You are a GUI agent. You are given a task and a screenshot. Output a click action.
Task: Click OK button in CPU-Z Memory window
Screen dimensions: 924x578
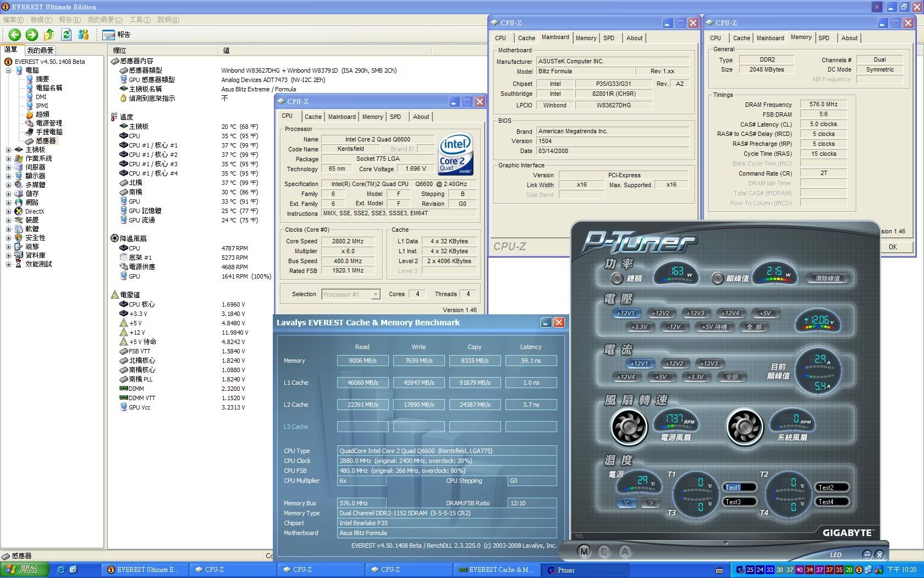point(893,247)
